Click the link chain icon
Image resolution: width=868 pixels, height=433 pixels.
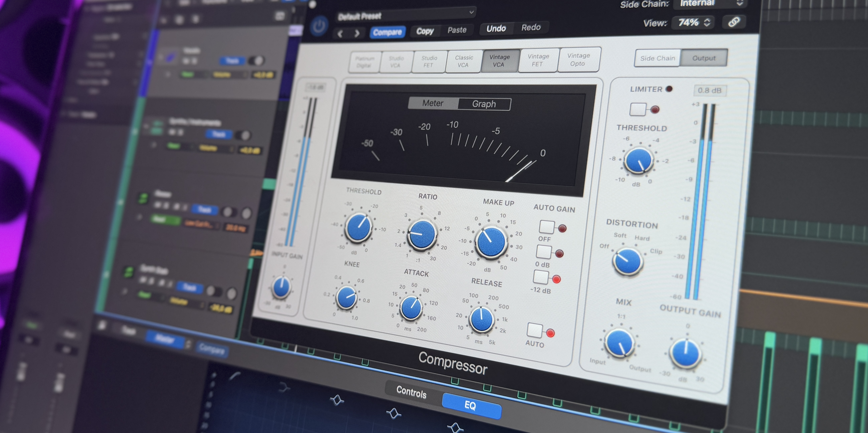coord(734,22)
